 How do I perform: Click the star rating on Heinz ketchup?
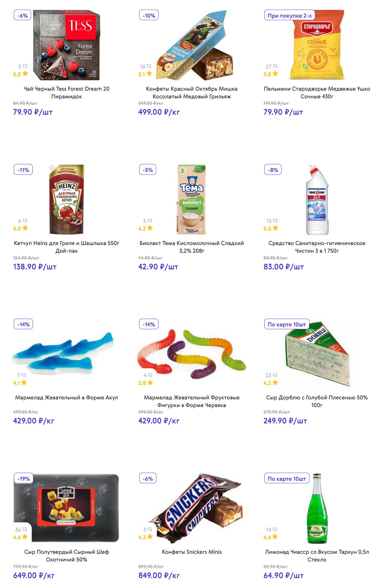pos(25,228)
